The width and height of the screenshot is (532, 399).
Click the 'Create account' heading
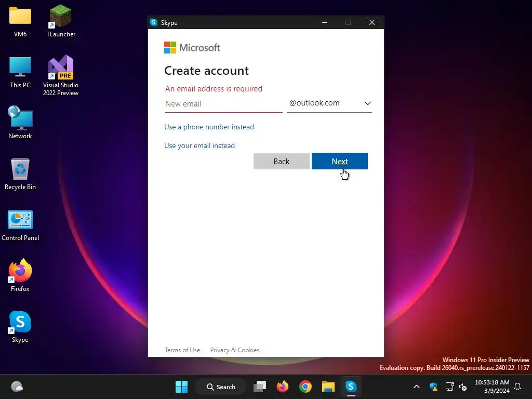[x=206, y=71]
